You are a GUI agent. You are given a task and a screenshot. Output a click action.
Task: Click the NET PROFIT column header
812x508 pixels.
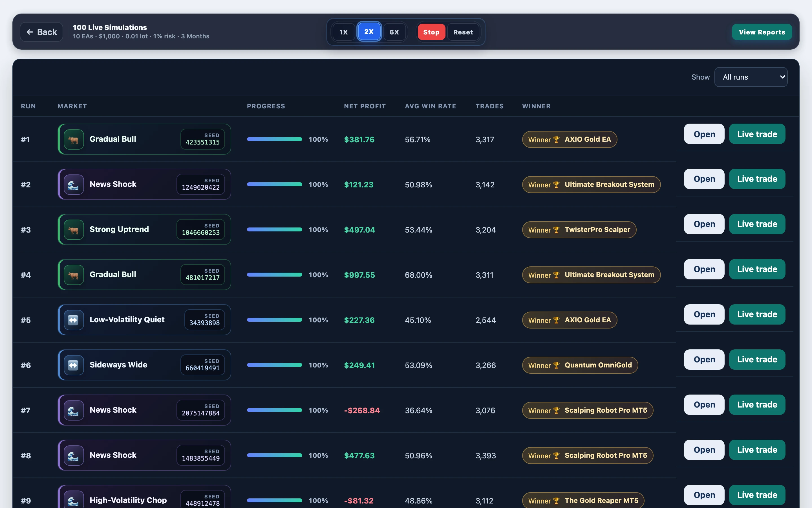[x=365, y=106]
